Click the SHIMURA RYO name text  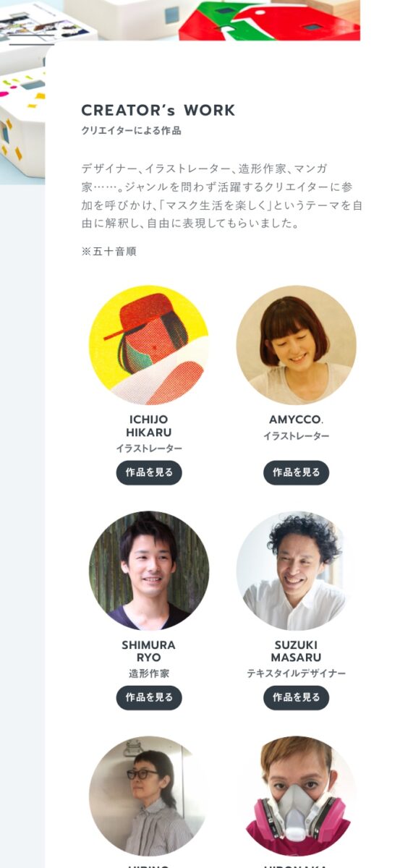(x=149, y=651)
